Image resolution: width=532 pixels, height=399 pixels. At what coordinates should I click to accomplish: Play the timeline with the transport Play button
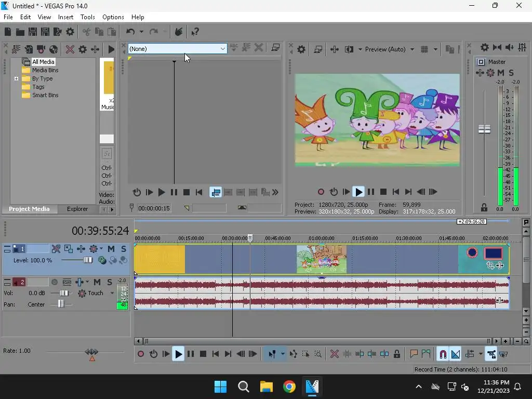(x=178, y=354)
